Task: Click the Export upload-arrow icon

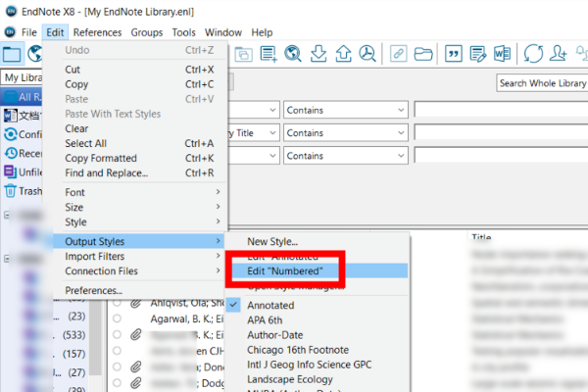Action: [343, 54]
